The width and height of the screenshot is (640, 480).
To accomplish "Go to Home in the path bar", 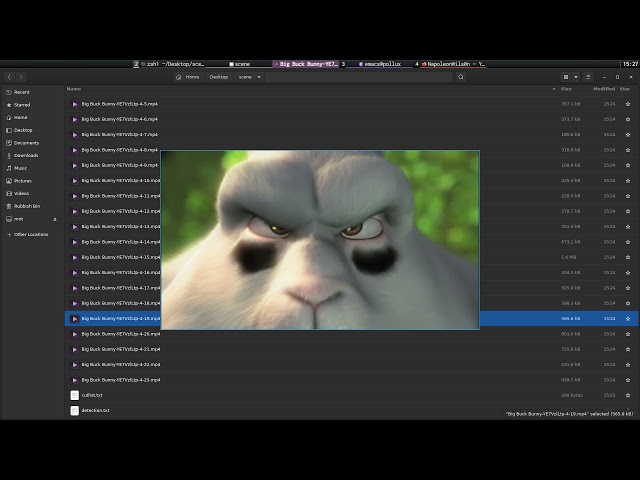I will tap(188, 77).
